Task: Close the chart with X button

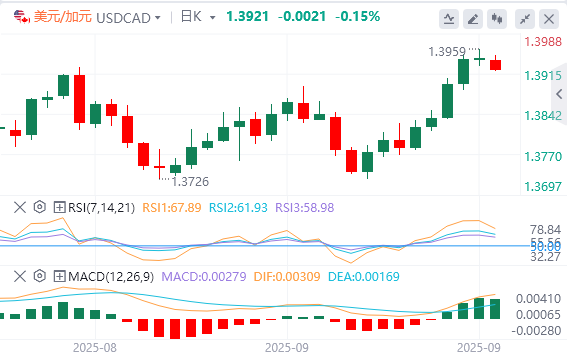Action: (x=549, y=19)
